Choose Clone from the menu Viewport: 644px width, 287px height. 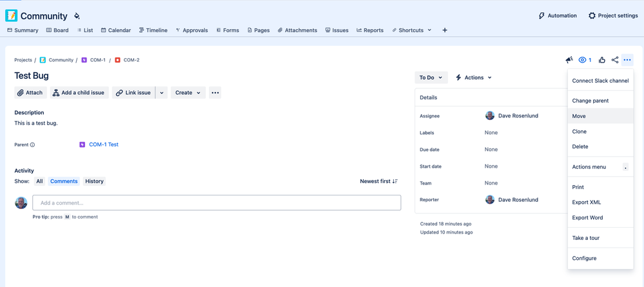[600, 132]
